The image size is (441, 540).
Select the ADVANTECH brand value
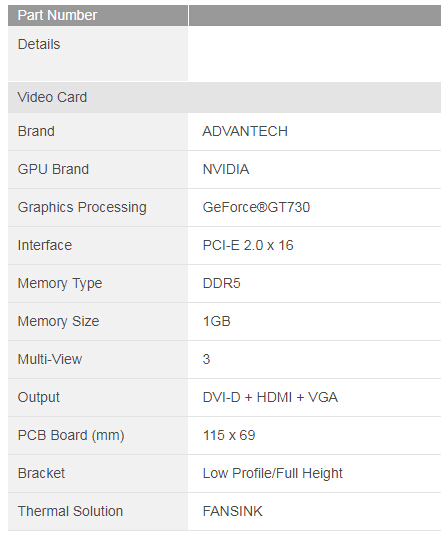pyautogui.click(x=245, y=131)
